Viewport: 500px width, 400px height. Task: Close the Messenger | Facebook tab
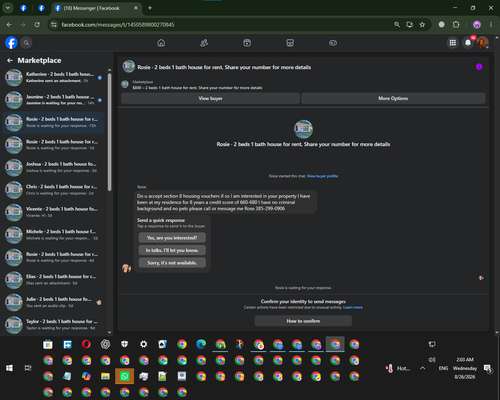click(136, 8)
